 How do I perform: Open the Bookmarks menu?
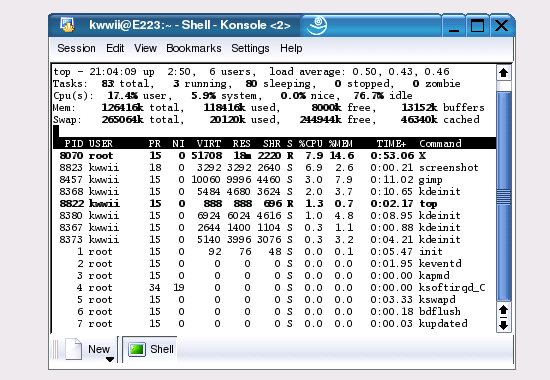194,48
